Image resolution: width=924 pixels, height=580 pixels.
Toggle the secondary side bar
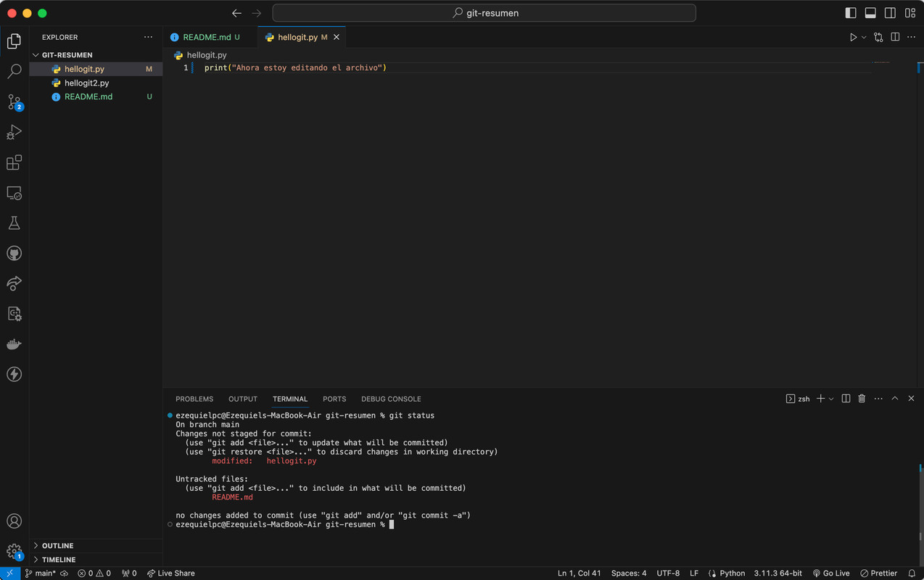tap(890, 13)
